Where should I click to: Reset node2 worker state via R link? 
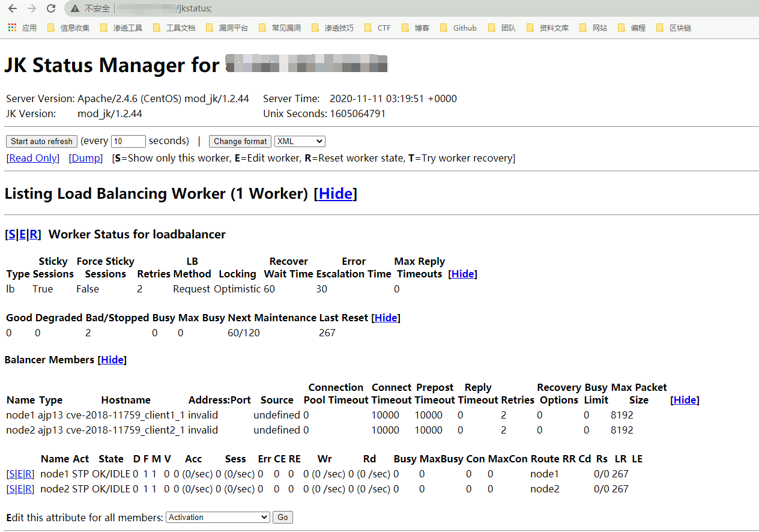coord(29,489)
